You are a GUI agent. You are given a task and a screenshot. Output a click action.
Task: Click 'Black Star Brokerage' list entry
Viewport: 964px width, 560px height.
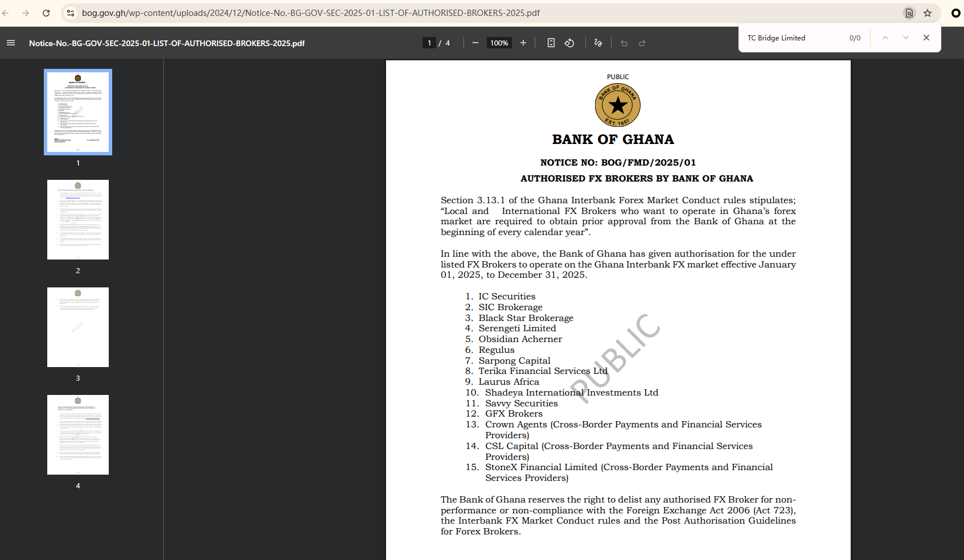[x=526, y=318]
